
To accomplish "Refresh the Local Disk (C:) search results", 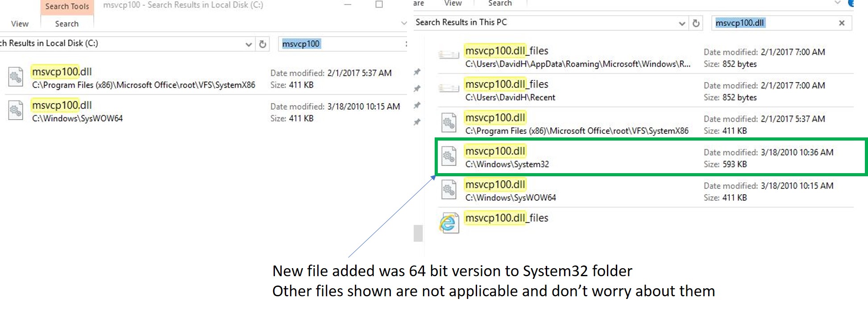I will [x=263, y=44].
